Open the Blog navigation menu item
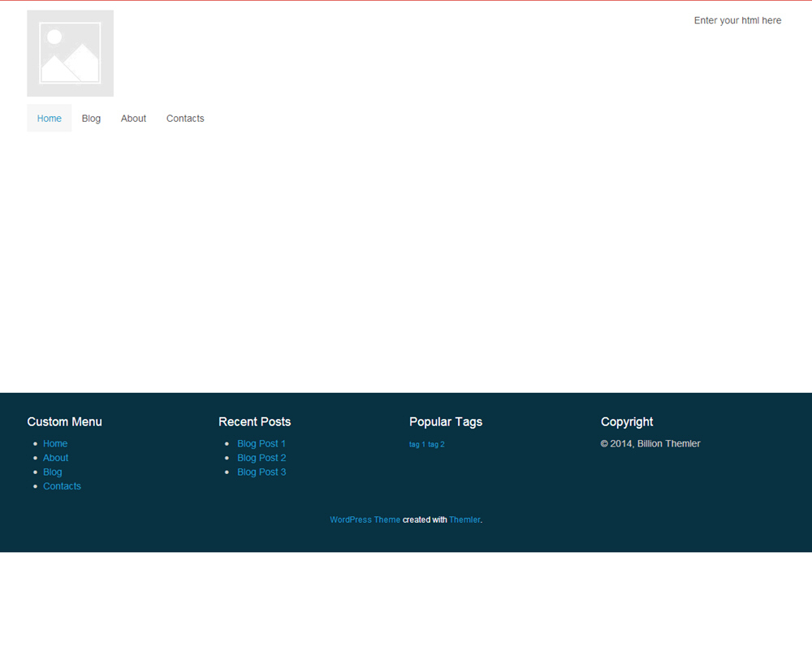 click(x=91, y=119)
